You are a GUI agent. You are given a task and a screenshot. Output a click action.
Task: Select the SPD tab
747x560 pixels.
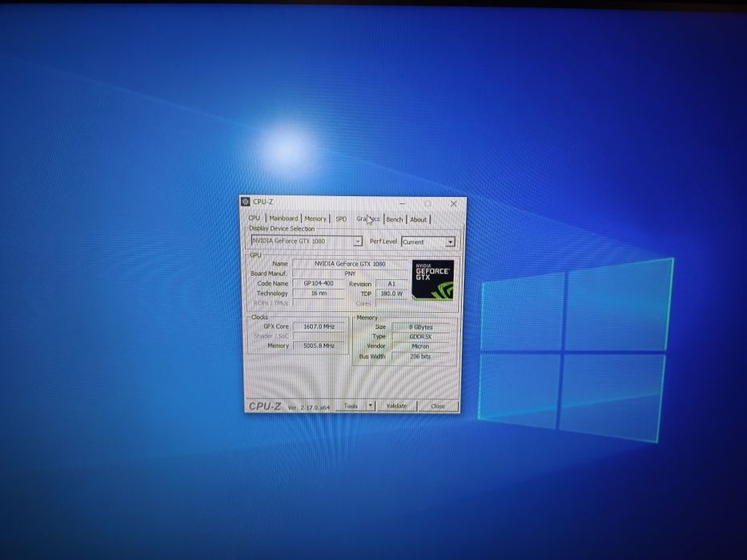[x=341, y=219]
